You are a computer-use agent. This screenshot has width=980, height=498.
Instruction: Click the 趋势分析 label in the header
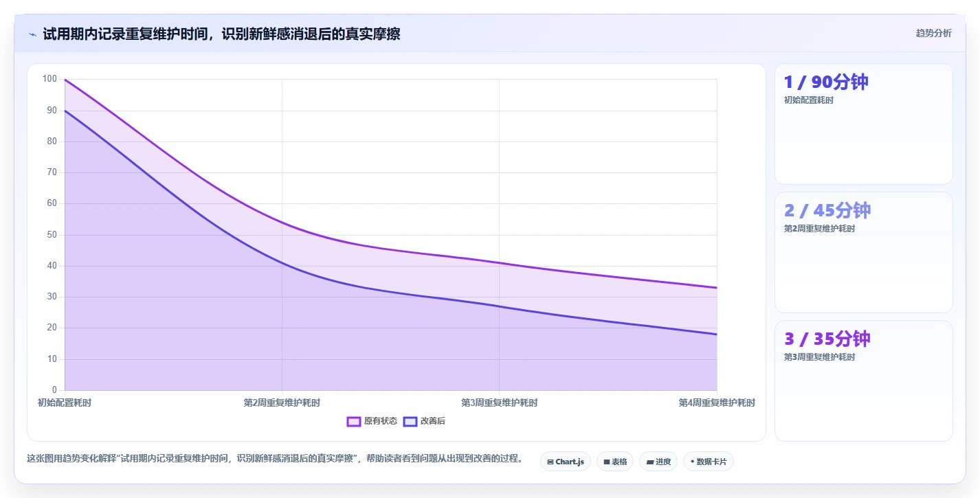(933, 33)
